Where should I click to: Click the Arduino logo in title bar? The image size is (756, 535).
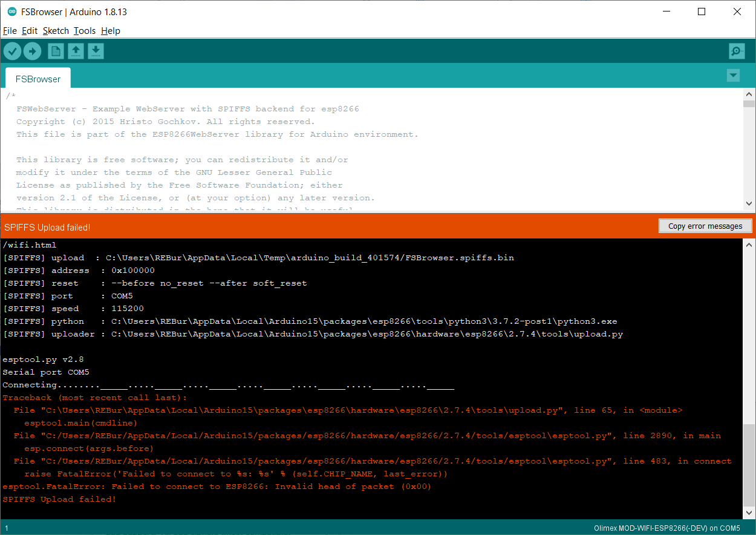coord(11,12)
